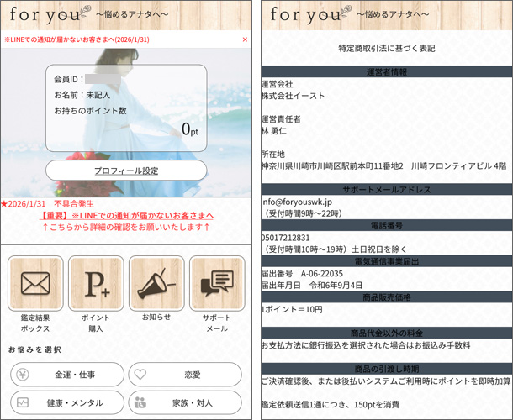Open the red 【重要】 LINE通知 notice link

pyautogui.click(x=126, y=216)
